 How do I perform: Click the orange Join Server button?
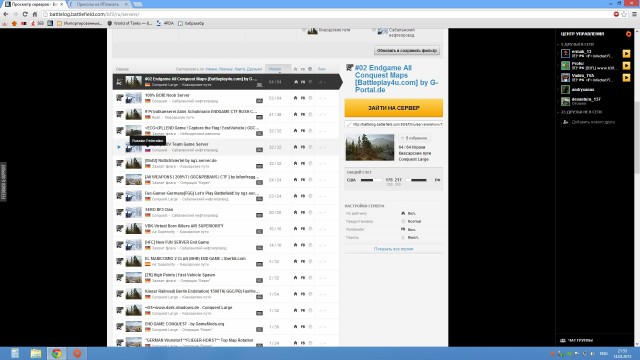coord(393,108)
